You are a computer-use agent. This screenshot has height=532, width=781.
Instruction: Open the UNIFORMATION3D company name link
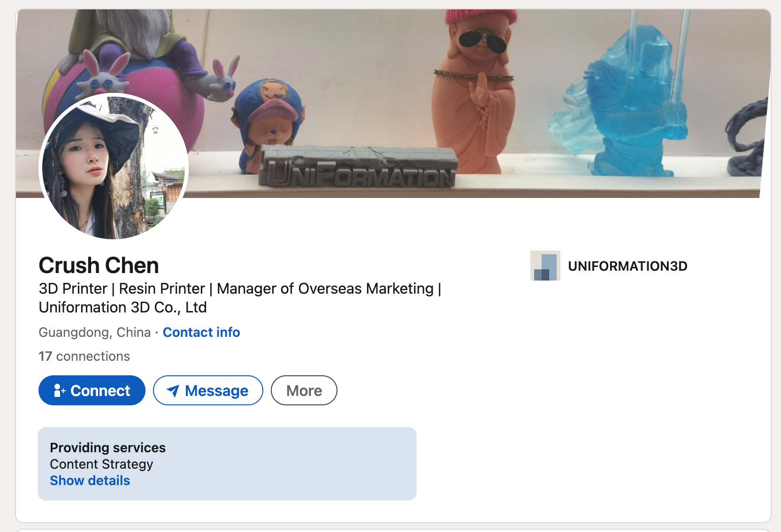pos(628,266)
